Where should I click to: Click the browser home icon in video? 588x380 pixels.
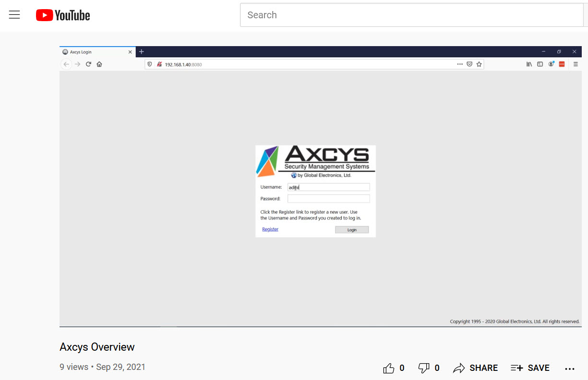tap(99, 64)
